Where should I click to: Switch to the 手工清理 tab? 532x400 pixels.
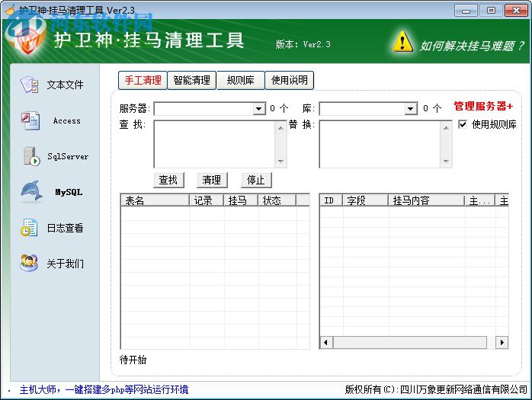point(143,81)
